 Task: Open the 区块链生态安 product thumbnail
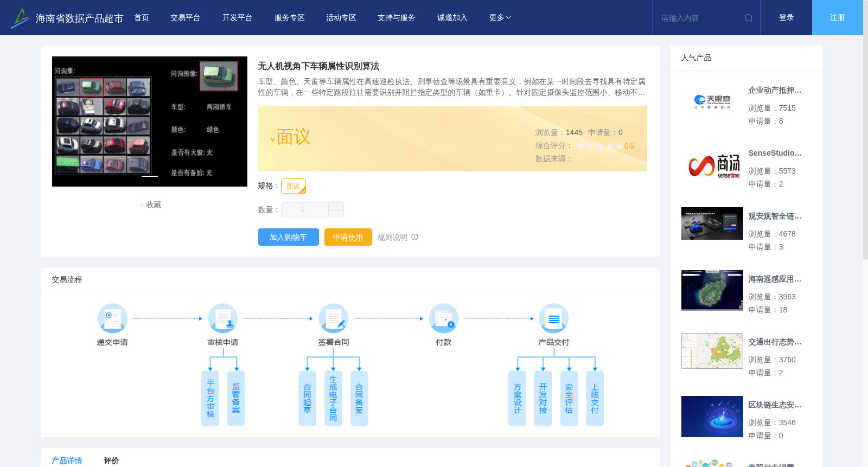click(x=712, y=417)
